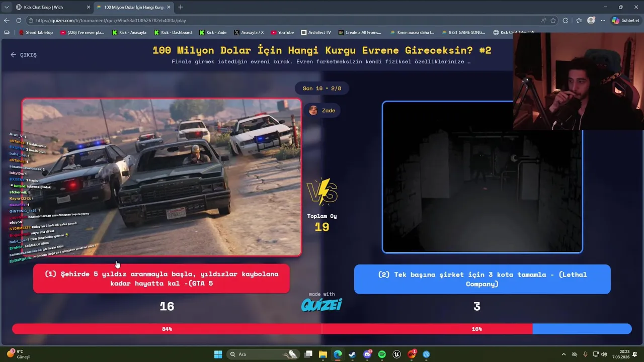Image resolution: width=644 pixels, height=362 pixels.
Task: Open Create a All Froms bookmark
Action: click(x=360, y=32)
